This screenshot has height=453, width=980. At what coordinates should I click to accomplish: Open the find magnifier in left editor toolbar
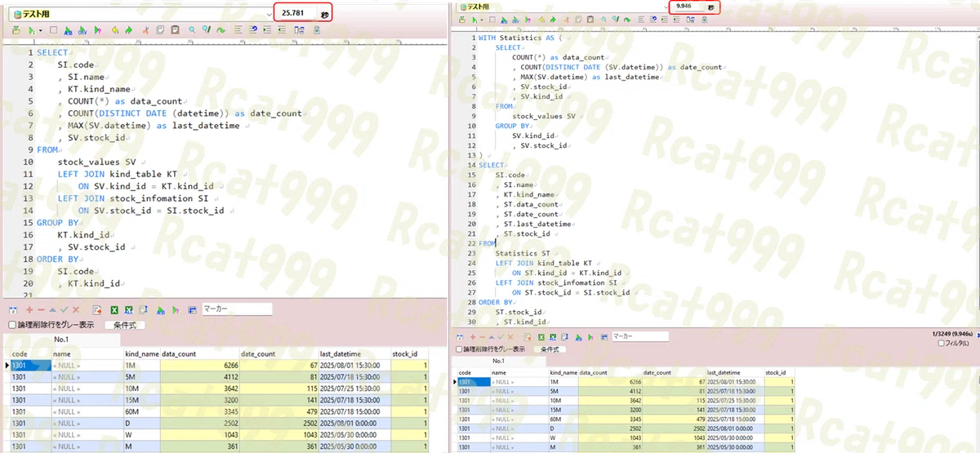[x=192, y=31]
